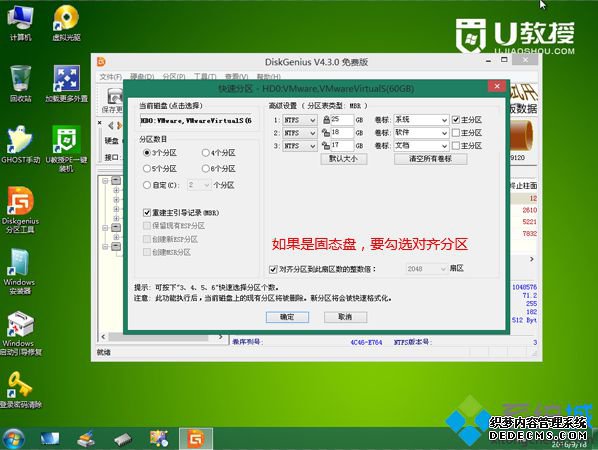Select the 6个分区 radio button
Viewport: 598px width, 450px height.
pos(205,168)
